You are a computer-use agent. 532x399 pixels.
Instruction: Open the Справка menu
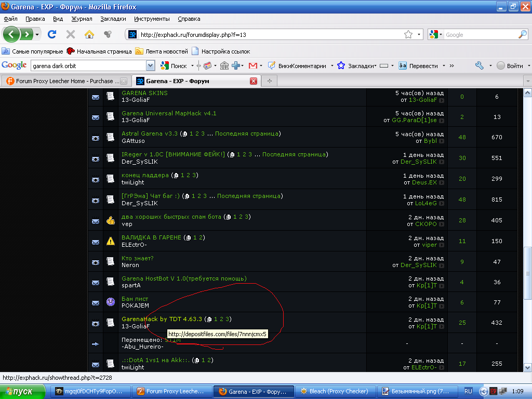point(189,19)
